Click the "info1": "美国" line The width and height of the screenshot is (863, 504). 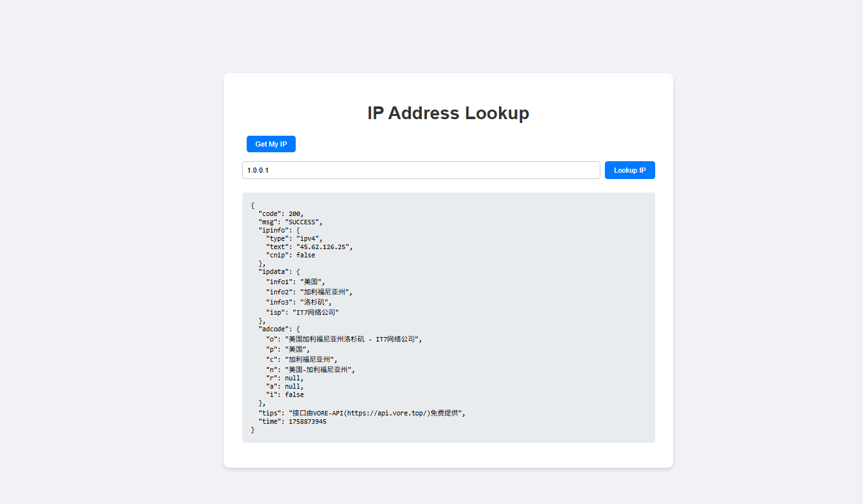(x=296, y=282)
